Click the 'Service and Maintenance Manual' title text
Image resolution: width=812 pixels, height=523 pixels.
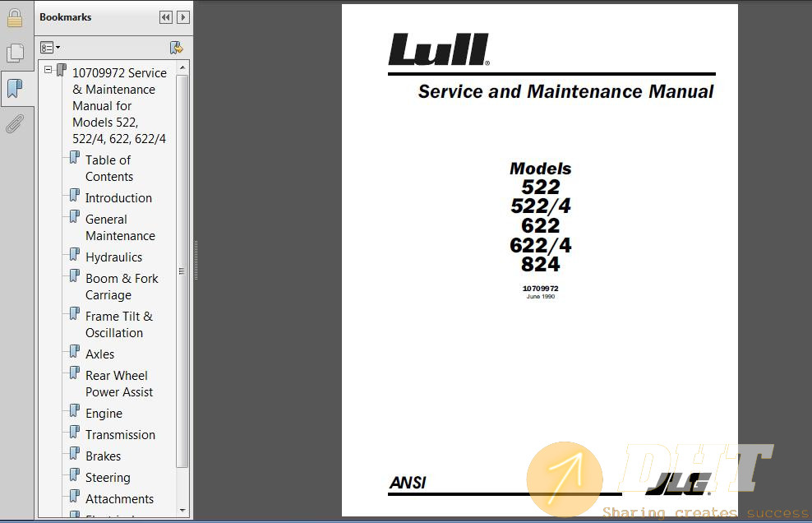(x=566, y=91)
